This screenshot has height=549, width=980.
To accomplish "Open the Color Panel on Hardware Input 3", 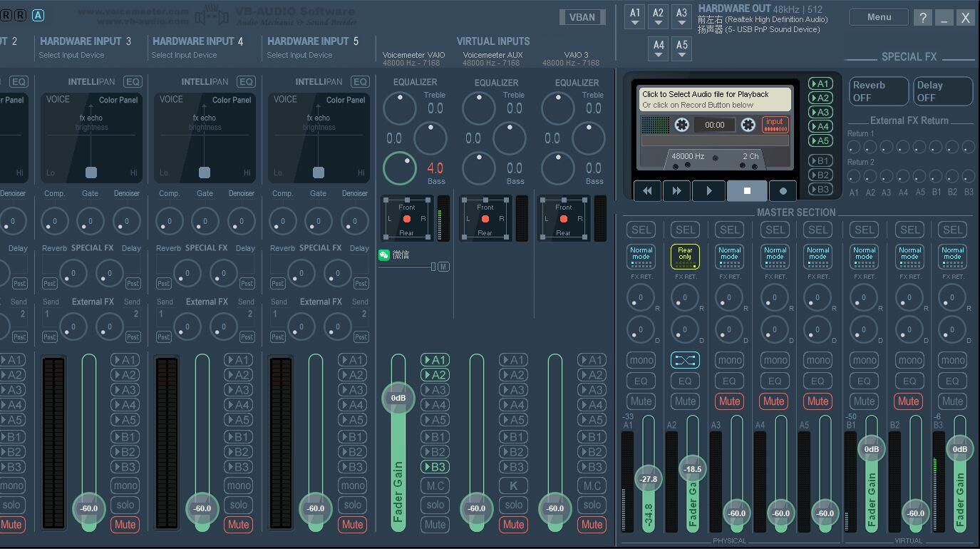I will tap(118, 100).
